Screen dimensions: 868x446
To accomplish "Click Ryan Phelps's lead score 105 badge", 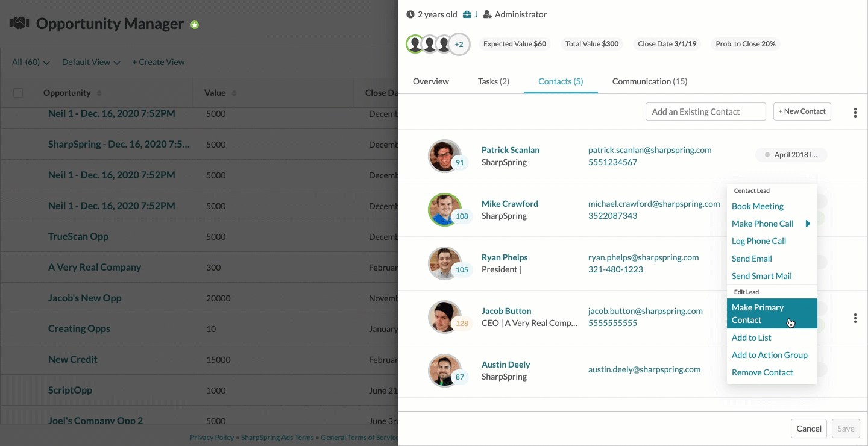I will tap(462, 270).
